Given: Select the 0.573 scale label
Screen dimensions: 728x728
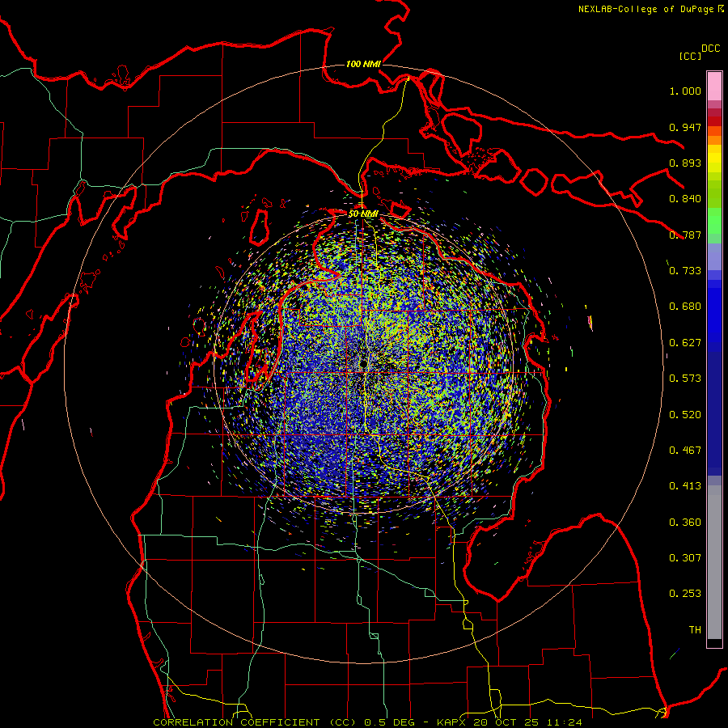Looking at the screenshot, I should (685, 379).
